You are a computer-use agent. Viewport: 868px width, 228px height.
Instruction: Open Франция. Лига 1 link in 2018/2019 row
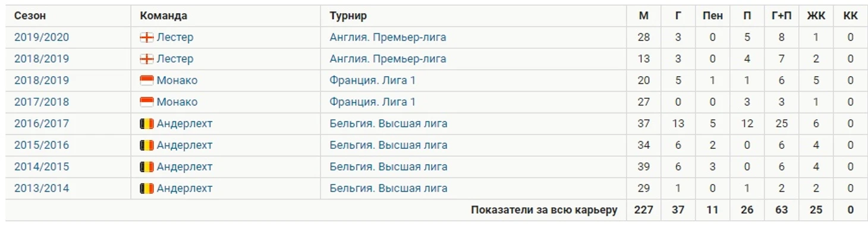pyautogui.click(x=373, y=80)
